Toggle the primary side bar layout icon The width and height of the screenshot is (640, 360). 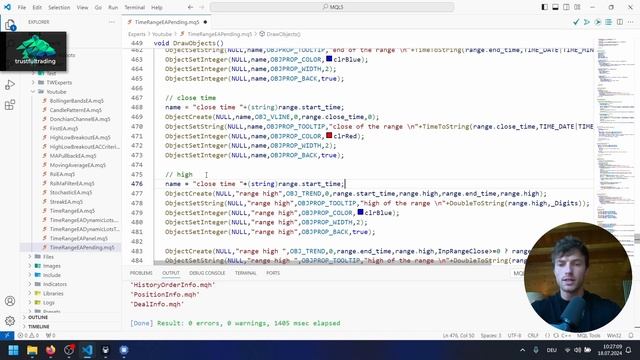[x=544, y=7]
